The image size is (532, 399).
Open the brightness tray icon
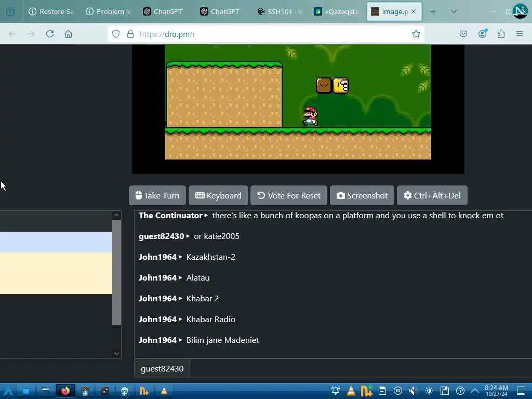coord(429,391)
